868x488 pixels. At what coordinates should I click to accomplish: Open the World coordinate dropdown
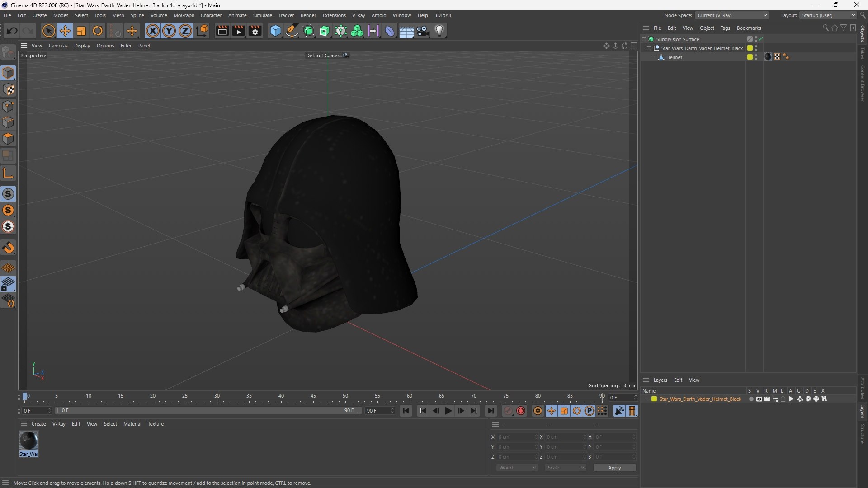pyautogui.click(x=517, y=468)
